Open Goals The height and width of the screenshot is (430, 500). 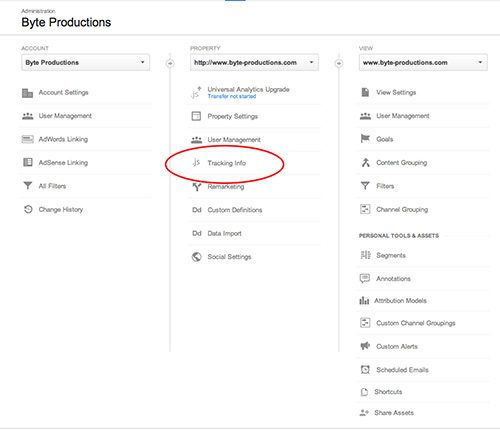pyautogui.click(x=385, y=139)
